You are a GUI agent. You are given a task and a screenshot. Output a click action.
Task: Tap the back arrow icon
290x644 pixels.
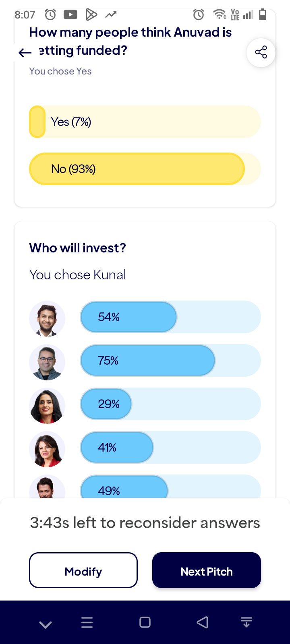(x=25, y=52)
